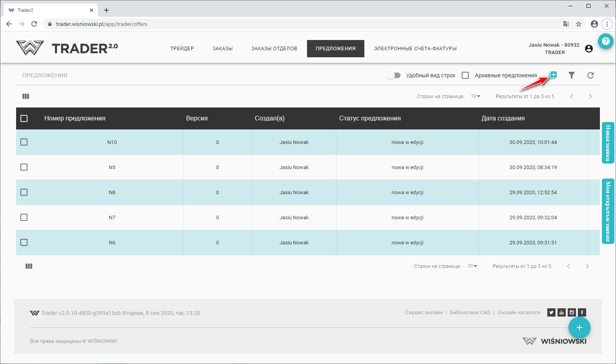Viewport: 616px width, 364px height.
Task: Click the floating teal plus button
Action: (x=579, y=328)
